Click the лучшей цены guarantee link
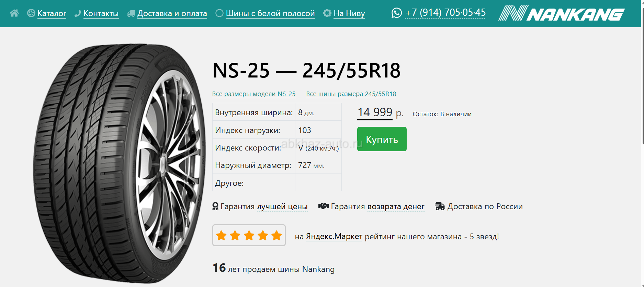 click(x=282, y=206)
